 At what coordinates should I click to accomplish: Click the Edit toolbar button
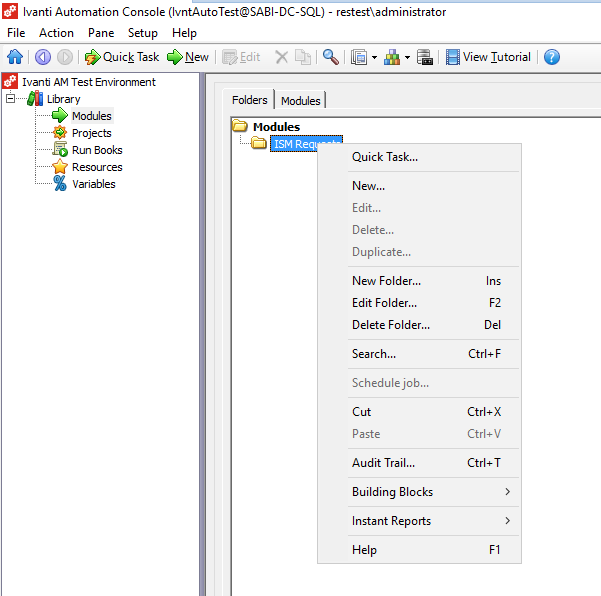(241, 57)
